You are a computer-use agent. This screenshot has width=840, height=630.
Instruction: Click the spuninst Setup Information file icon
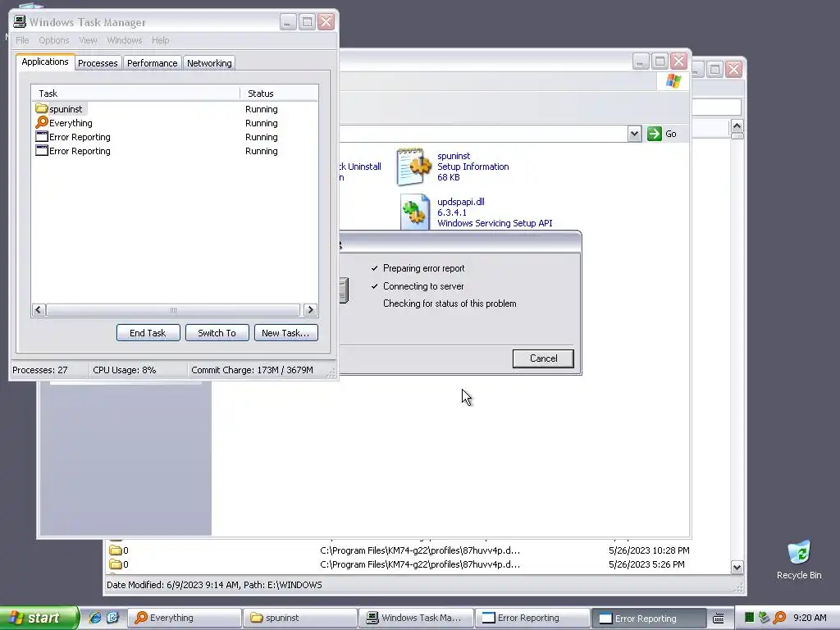[x=413, y=167]
